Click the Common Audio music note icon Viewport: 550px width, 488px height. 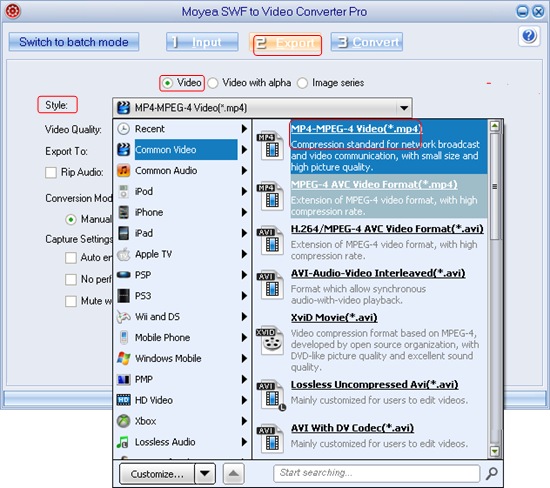[123, 171]
